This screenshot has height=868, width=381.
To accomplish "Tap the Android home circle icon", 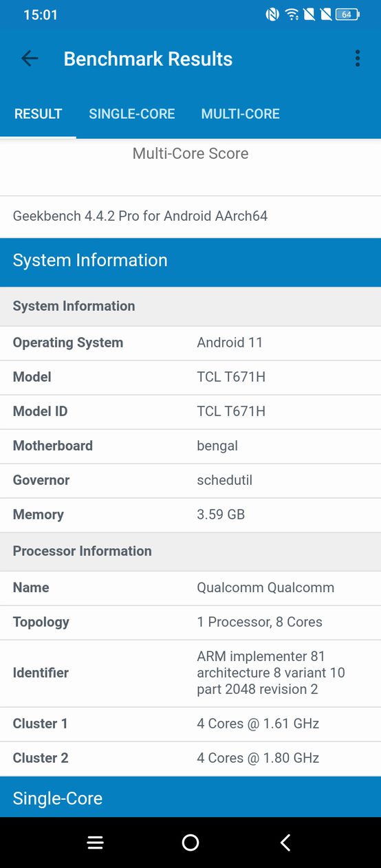I will pyautogui.click(x=190, y=843).
